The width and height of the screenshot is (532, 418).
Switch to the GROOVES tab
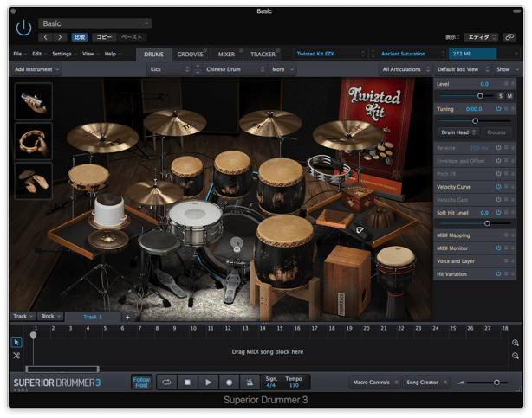point(190,55)
